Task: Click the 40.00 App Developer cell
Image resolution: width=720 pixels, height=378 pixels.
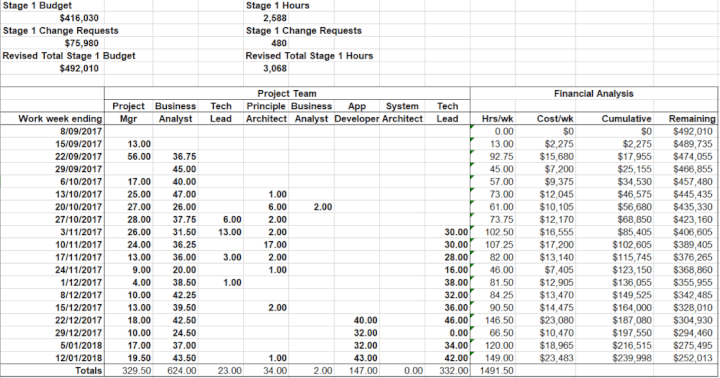Action: coord(366,321)
